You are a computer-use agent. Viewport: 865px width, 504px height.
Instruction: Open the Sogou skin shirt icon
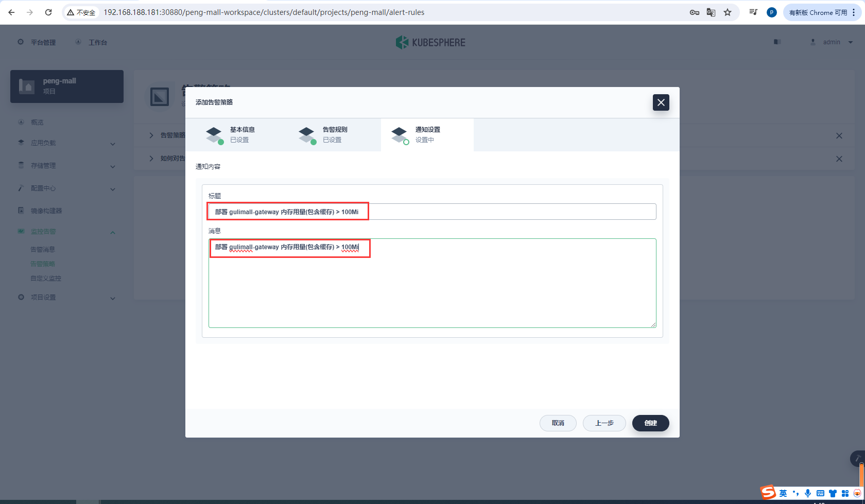833,493
